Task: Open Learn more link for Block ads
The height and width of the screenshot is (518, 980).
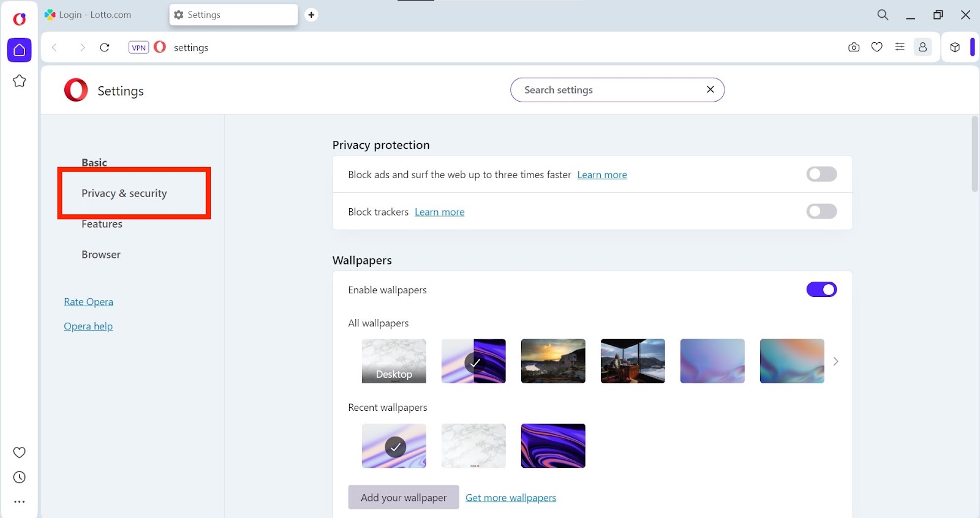Action: pyautogui.click(x=602, y=175)
